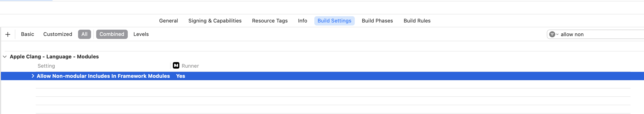
Task: Select the Resource Tags tab
Action: tap(270, 21)
